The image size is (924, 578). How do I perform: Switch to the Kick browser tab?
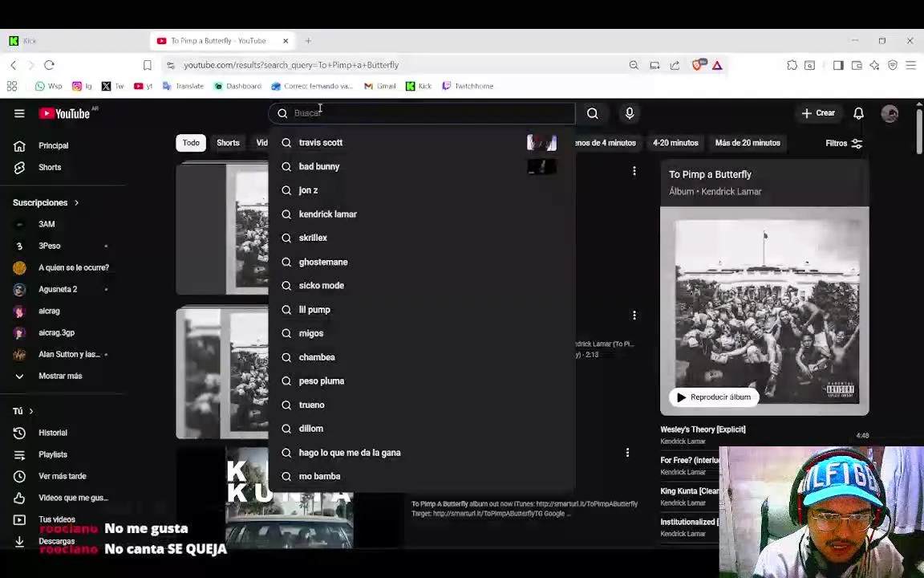74,41
